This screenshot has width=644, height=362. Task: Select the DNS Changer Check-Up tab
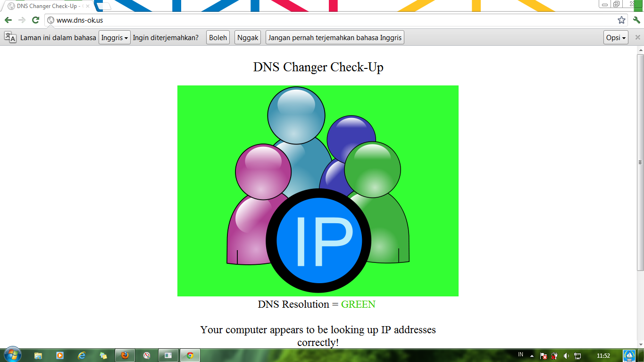pos(47,6)
